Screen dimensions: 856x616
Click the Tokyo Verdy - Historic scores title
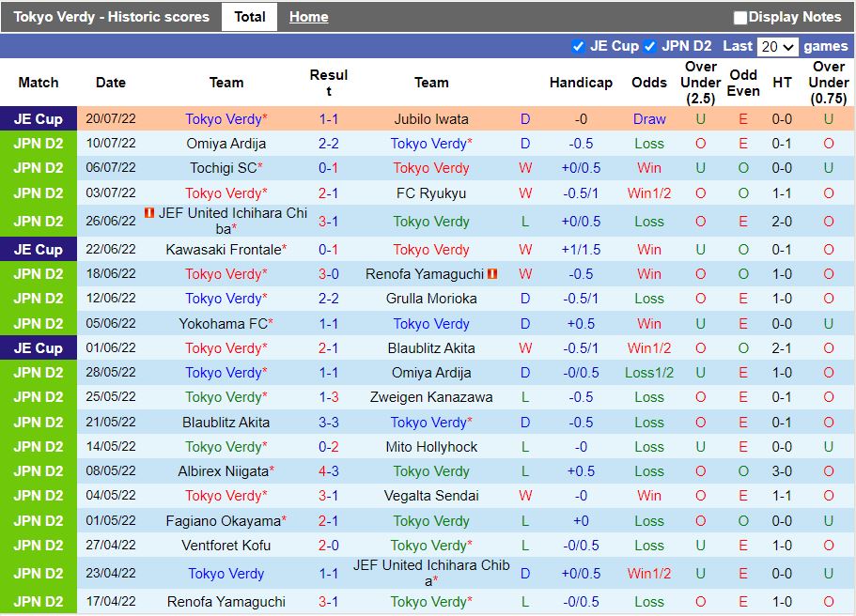coord(112,17)
